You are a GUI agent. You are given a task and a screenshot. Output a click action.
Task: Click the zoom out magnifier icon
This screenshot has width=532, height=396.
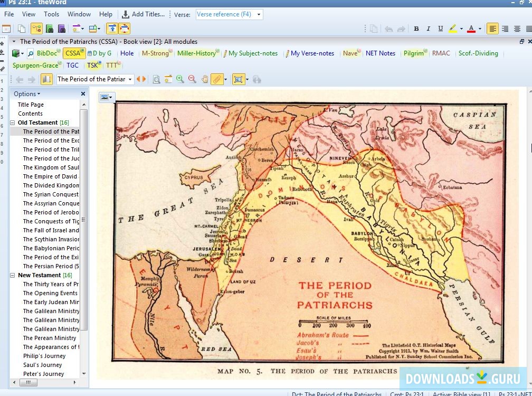coord(192,79)
